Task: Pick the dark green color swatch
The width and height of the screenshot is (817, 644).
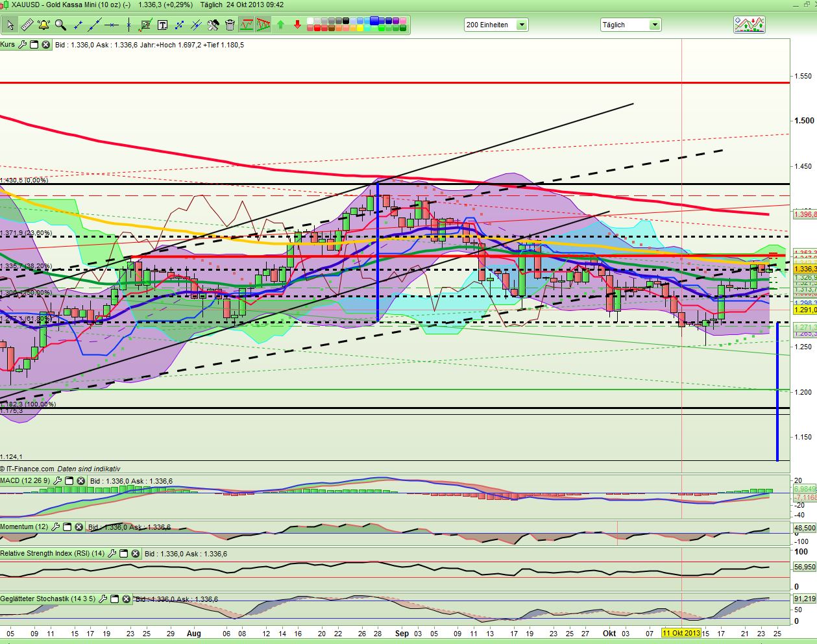Action: [402, 29]
